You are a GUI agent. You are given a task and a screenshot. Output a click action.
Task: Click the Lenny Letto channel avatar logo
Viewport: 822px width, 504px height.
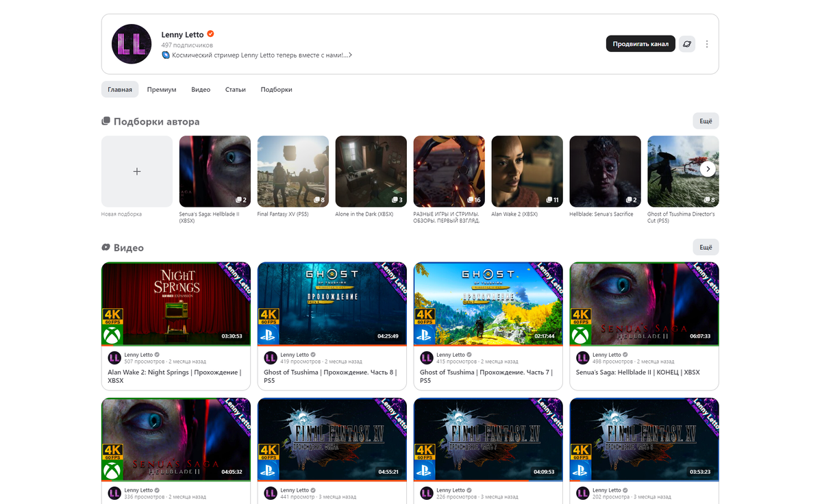[x=132, y=44]
